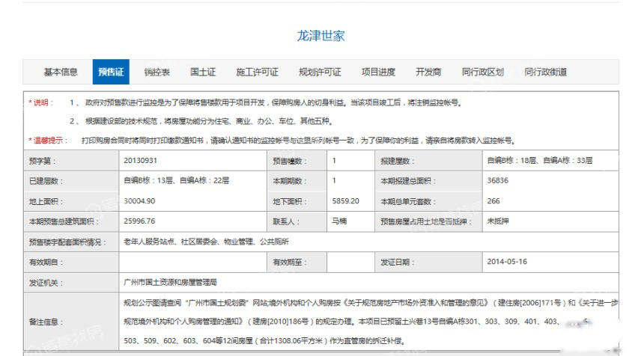This screenshot has height=356, width=644.
Task: Select 广州市国土资源和房屋管理局 text
Action: tap(170, 282)
